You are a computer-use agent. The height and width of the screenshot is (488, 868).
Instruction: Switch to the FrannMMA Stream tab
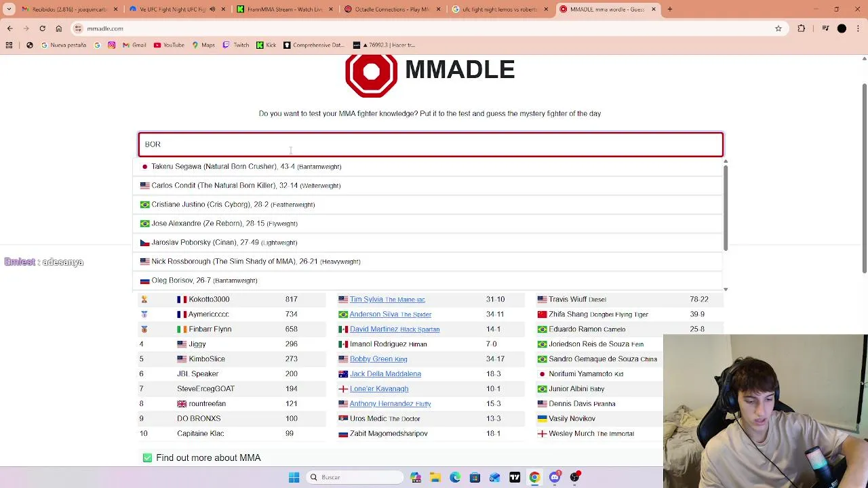[285, 9]
